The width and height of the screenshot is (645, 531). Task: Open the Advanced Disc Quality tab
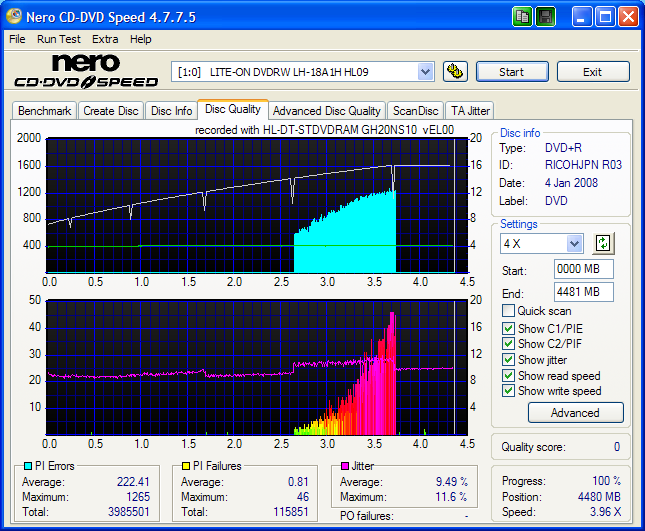[326, 111]
